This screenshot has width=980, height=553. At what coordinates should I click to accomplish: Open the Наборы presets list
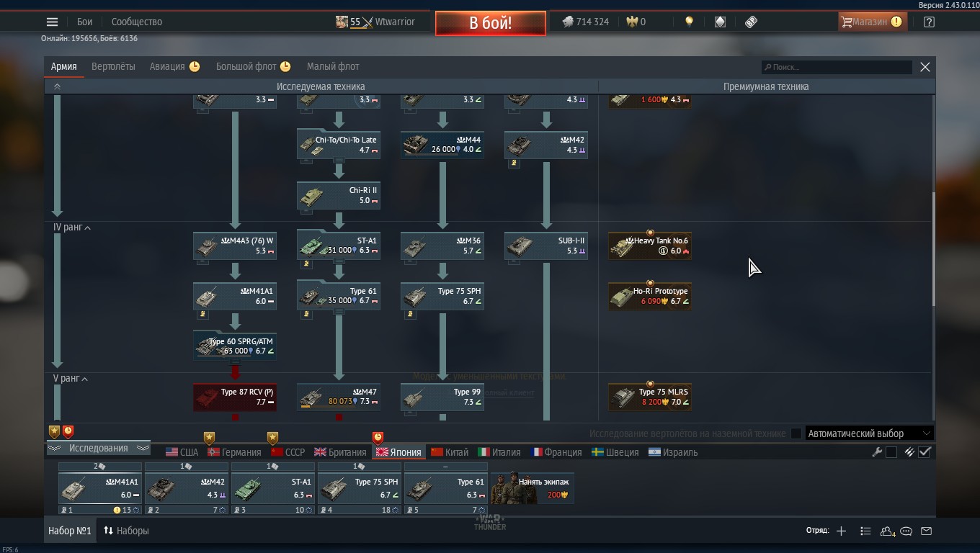[126, 531]
